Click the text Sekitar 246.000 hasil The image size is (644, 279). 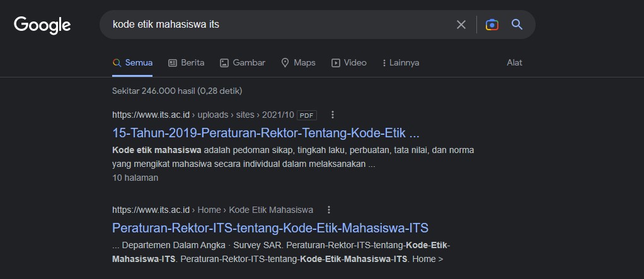177,91
